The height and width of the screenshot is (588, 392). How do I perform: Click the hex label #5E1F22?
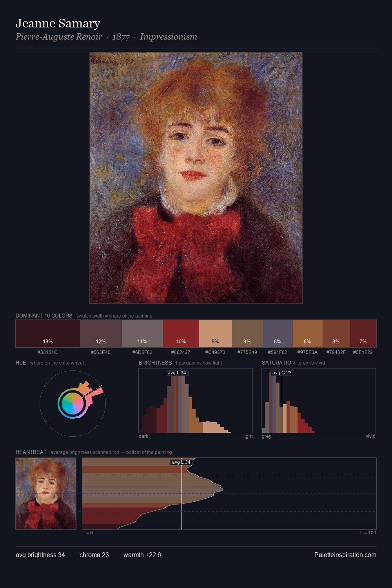pos(363,352)
